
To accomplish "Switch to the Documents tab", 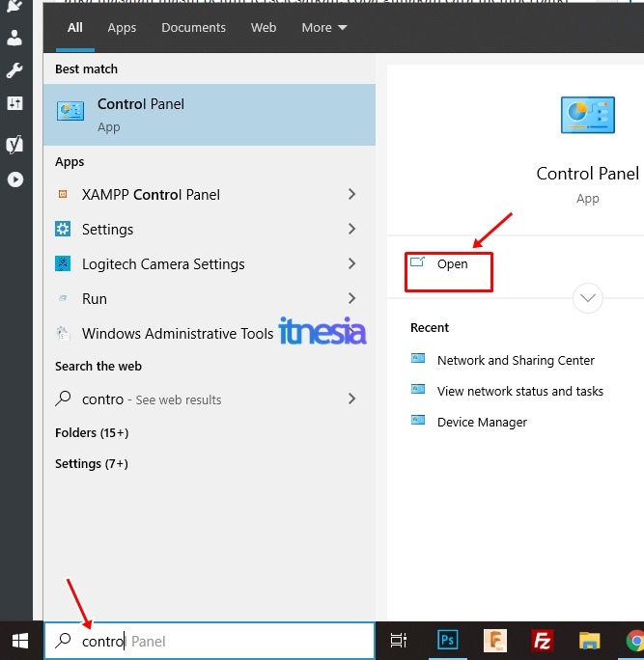I will (194, 28).
